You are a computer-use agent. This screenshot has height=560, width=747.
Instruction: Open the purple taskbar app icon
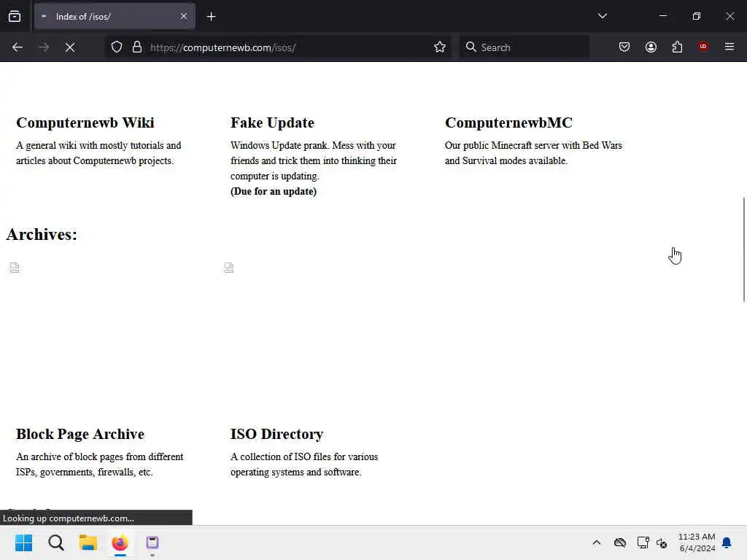[x=152, y=542]
